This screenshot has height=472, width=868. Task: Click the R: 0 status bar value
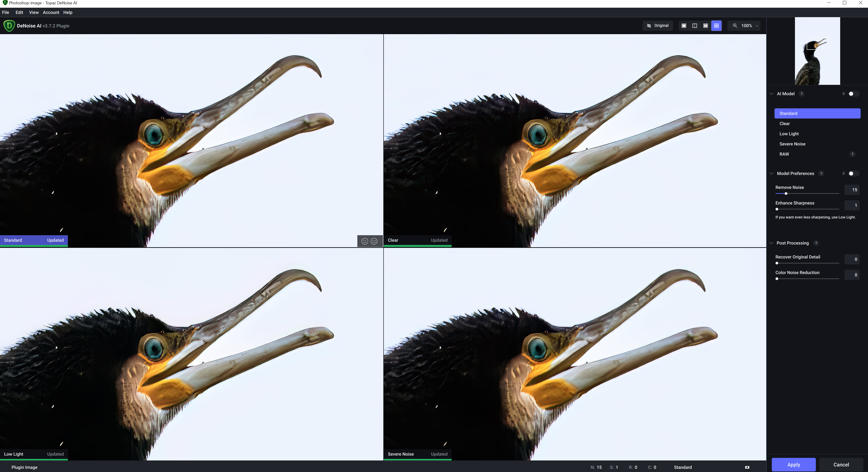pyautogui.click(x=633, y=467)
